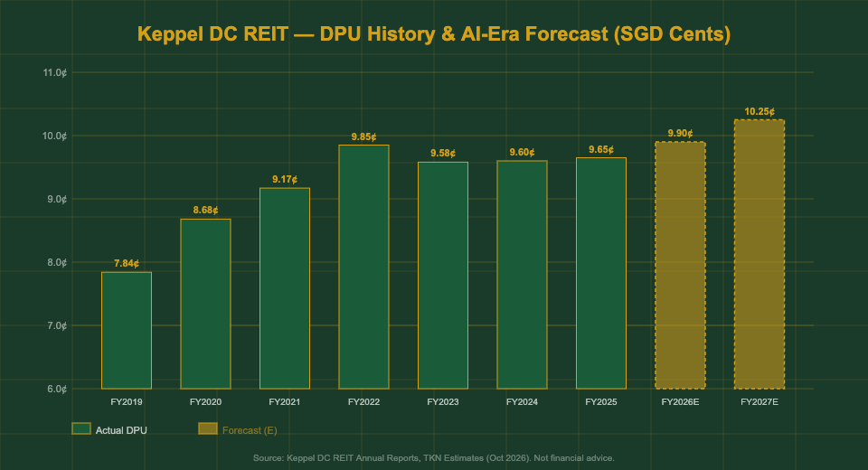Click the FY2025 x-axis label

(x=601, y=402)
